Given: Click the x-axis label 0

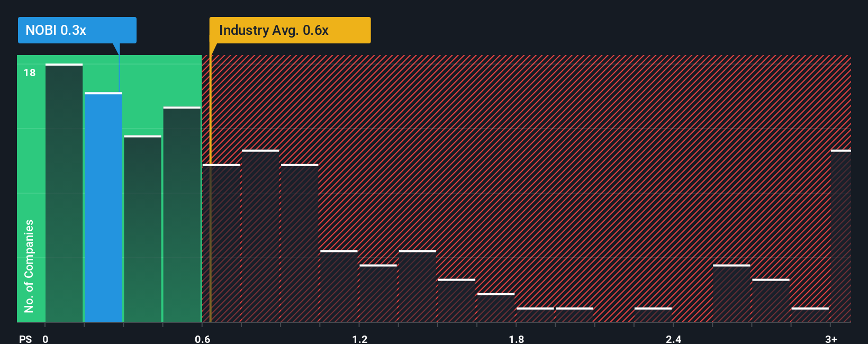Looking at the screenshot, I should pos(46,339).
